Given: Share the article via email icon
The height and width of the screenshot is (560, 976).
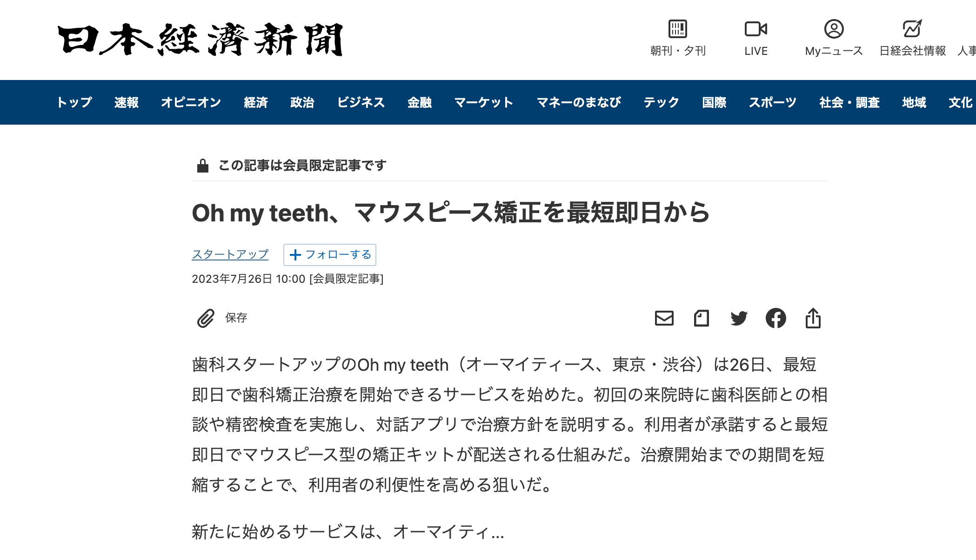Looking at the screenshot, I should pos(664,319).
